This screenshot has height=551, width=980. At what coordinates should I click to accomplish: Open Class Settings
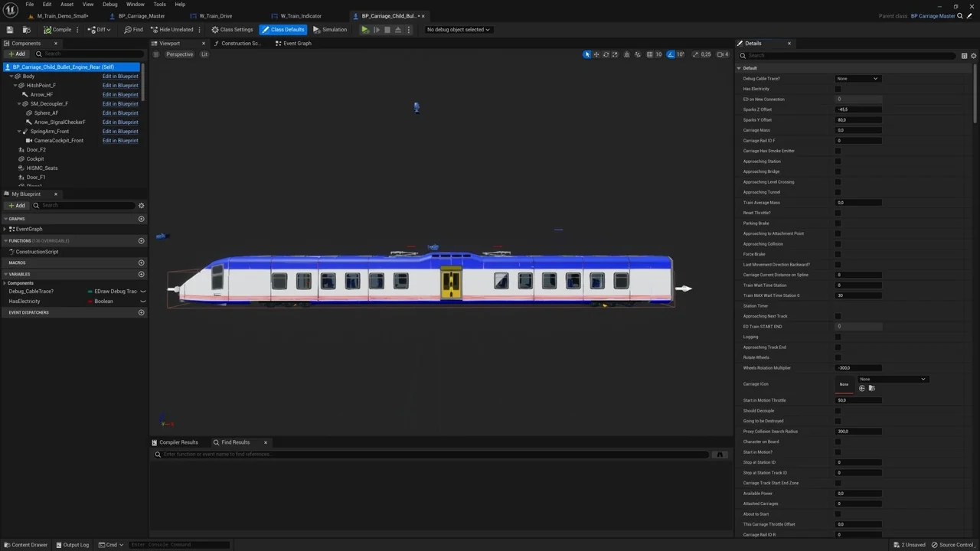(x=233, y=29)
